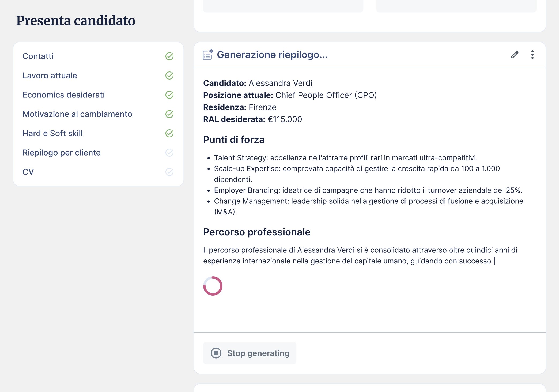559x392 pixels.
Task: Toggle the grey CV checkmark
Action: (169, 172)
